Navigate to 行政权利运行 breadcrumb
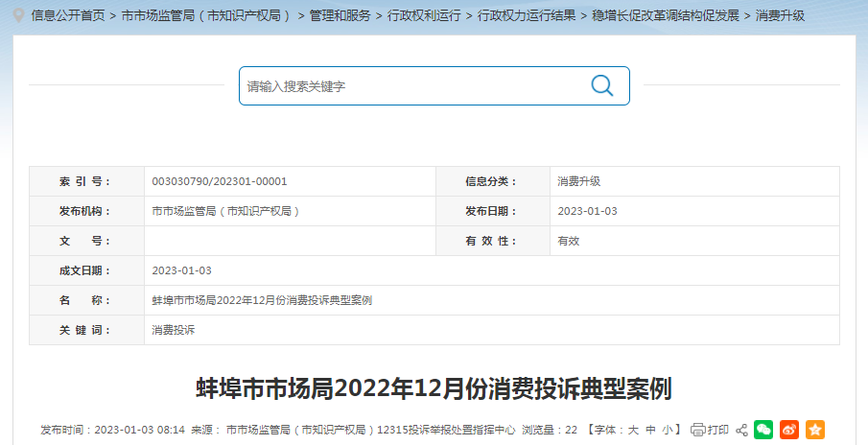868x445 pixels. 424,16
